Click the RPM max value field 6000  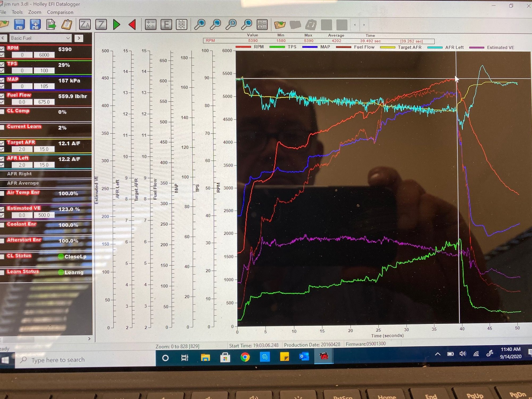[44, 55]
